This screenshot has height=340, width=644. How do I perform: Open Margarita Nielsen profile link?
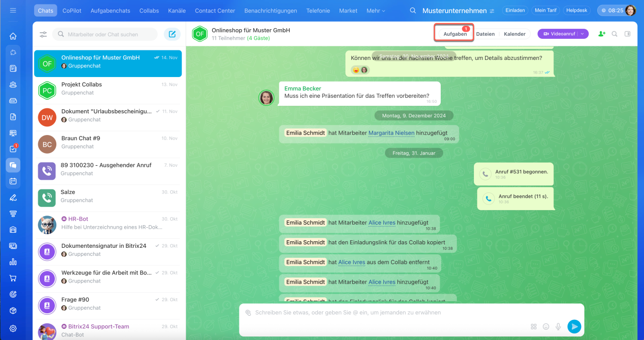[x=391, y=133]
